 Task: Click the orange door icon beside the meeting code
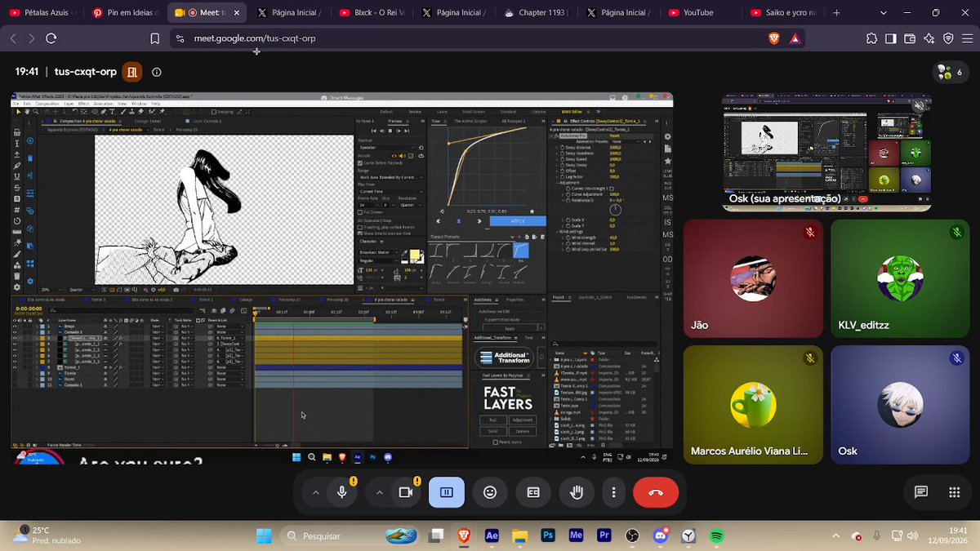pos(132,72)
